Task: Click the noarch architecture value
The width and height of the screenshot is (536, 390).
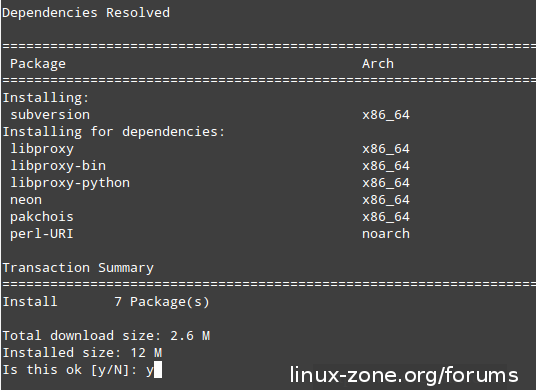Action: pyautogui.click(x=386, y=234)
